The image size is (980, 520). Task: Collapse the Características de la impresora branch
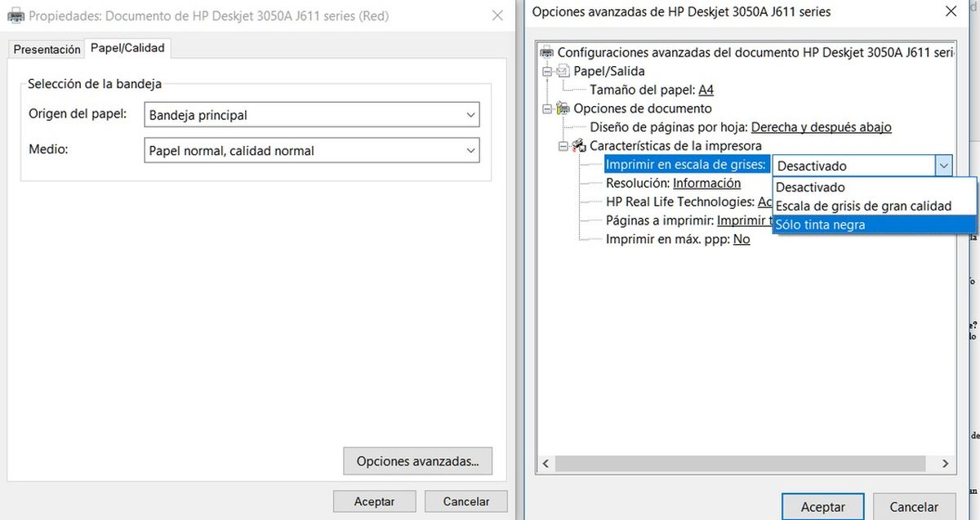click(565, 145)
